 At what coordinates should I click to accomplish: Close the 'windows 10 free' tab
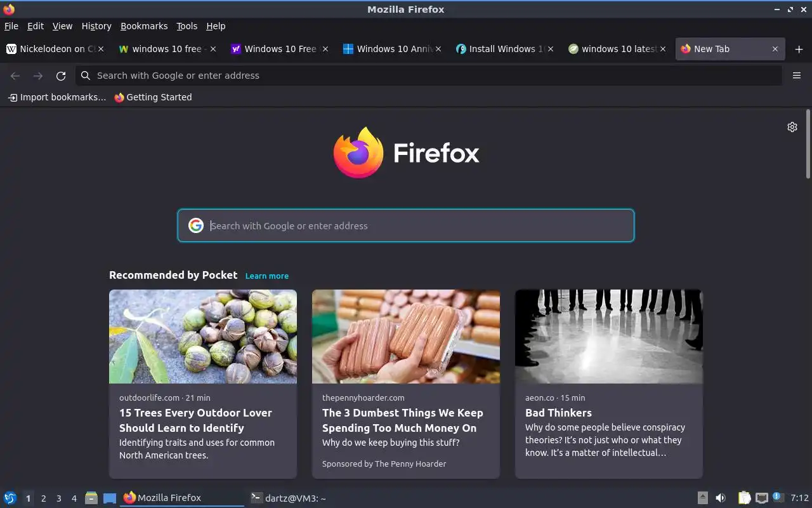point(213,49)
